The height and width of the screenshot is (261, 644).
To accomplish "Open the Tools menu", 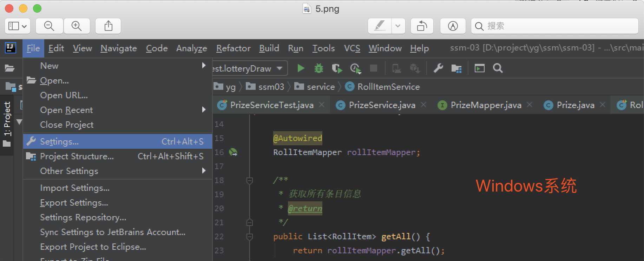I will tap(324, 48).
